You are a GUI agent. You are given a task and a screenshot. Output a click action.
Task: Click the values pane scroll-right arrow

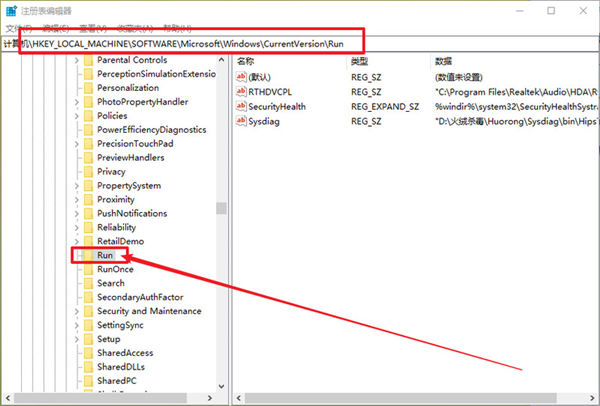point(592,398)
